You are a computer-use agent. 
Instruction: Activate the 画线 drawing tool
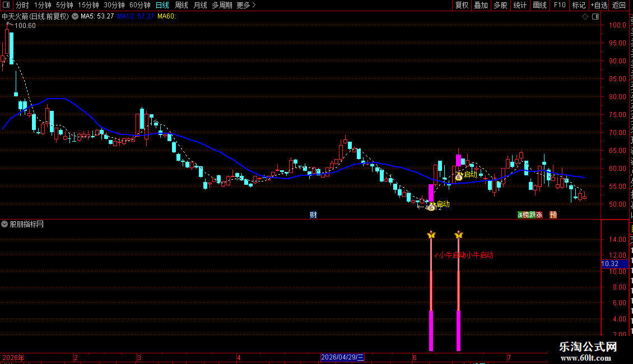pos(539,5)
